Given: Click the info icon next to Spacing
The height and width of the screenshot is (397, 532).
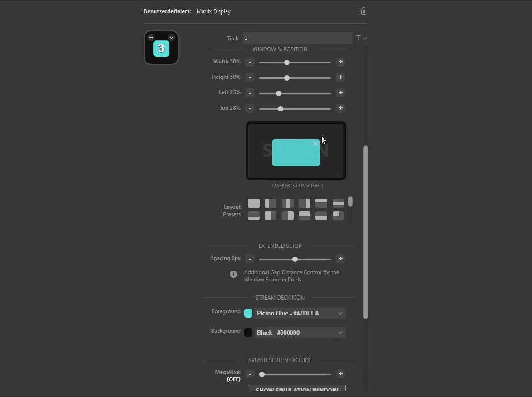Looking at the screenshot, I should point(233,274).
